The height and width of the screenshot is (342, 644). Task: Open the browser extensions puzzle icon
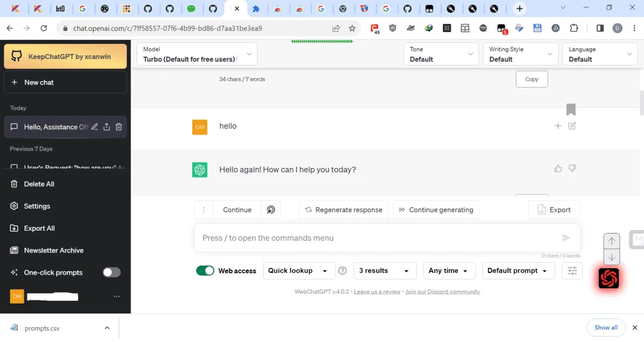click(574, 29)
